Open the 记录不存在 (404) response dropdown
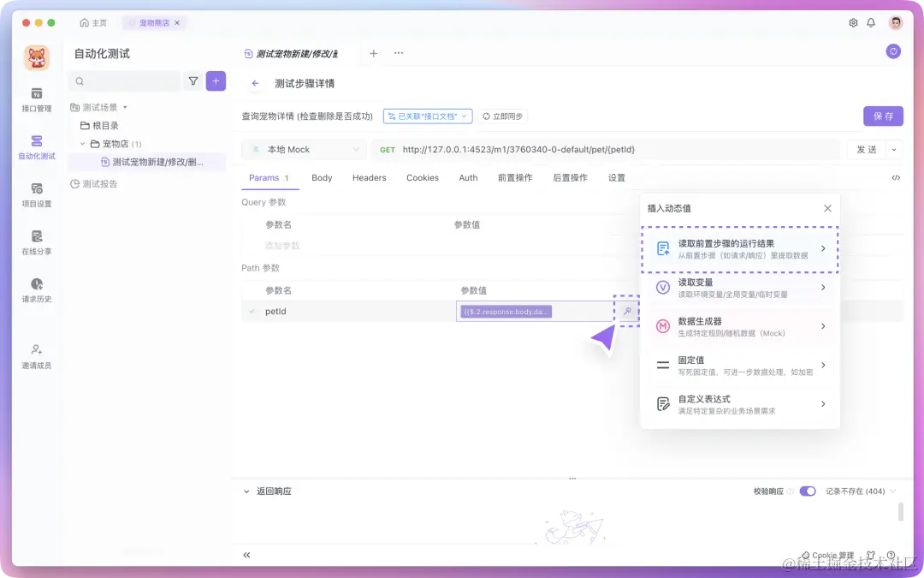 point(858,491)
